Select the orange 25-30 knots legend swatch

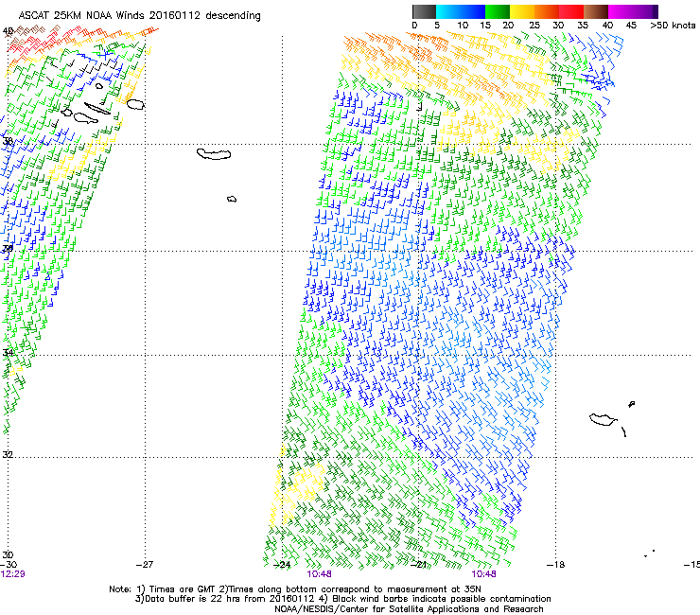pyautogui.click(x=547, y=11)
